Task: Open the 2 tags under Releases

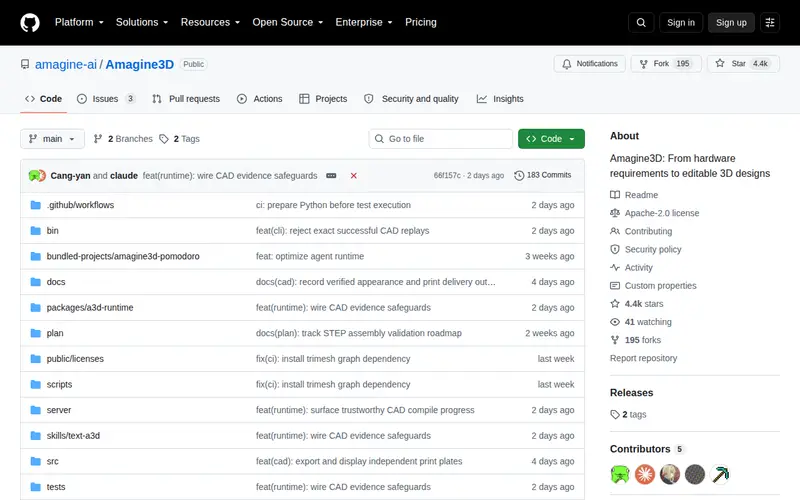Action: (629, 414)
